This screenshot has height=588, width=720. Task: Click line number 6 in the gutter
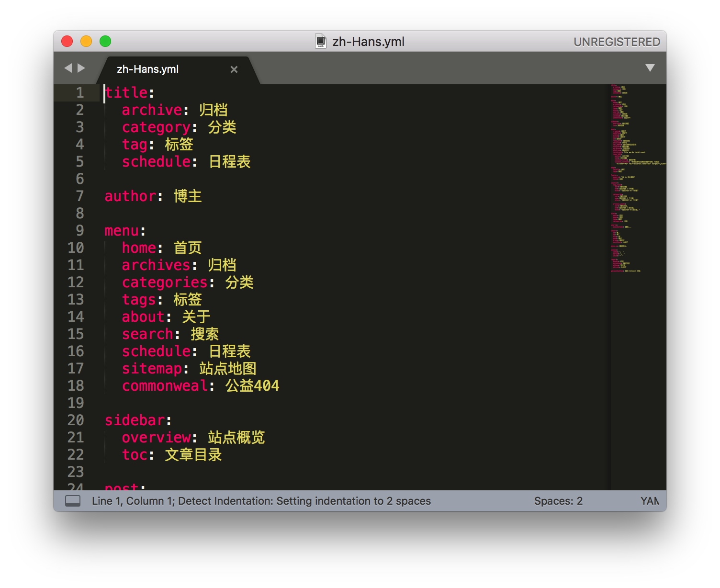(80, 179)
